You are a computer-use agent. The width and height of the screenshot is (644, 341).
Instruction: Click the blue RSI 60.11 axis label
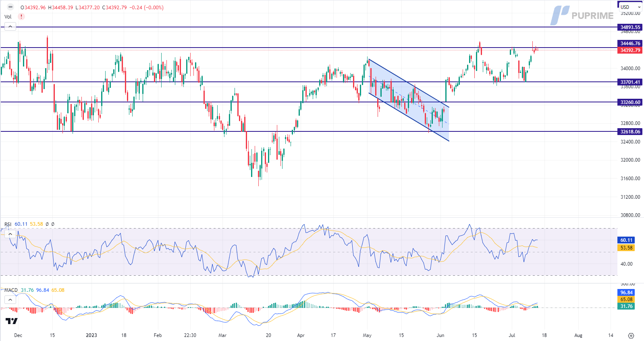click(x=626, y=240)
